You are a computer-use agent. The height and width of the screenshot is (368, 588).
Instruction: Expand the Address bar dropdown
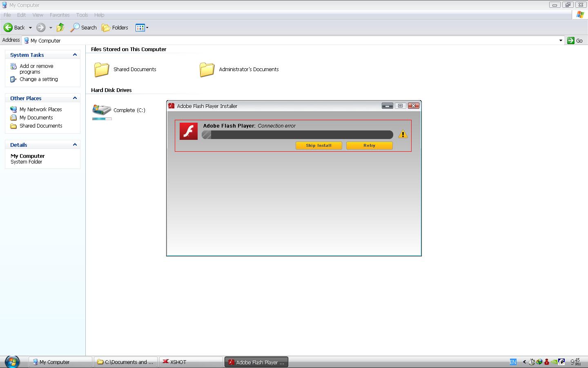pos(561,40)
